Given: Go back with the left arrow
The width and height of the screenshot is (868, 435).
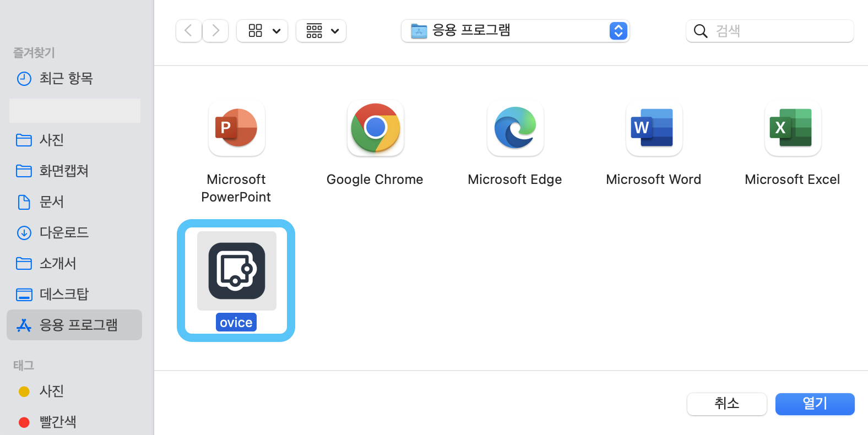Looking at the screenshot, I should click(189, 31).
